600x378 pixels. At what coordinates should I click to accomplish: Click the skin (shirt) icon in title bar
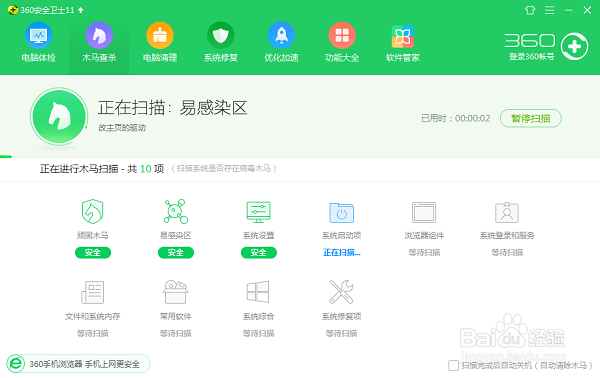530,10
